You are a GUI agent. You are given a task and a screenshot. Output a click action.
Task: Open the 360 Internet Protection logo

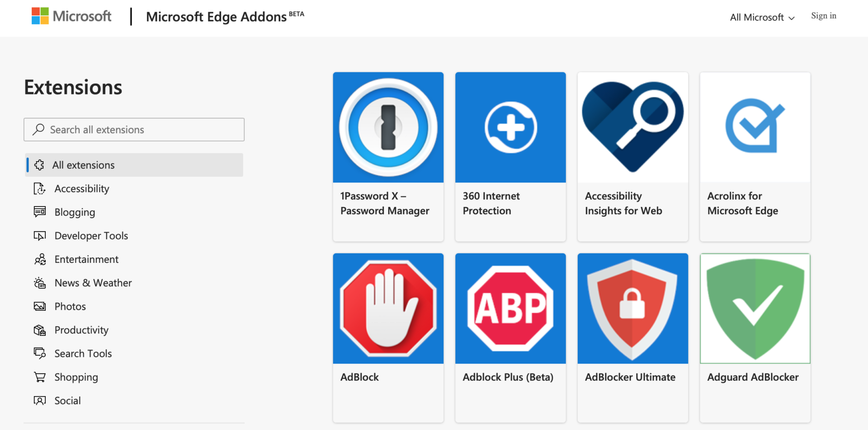[510, 127]
